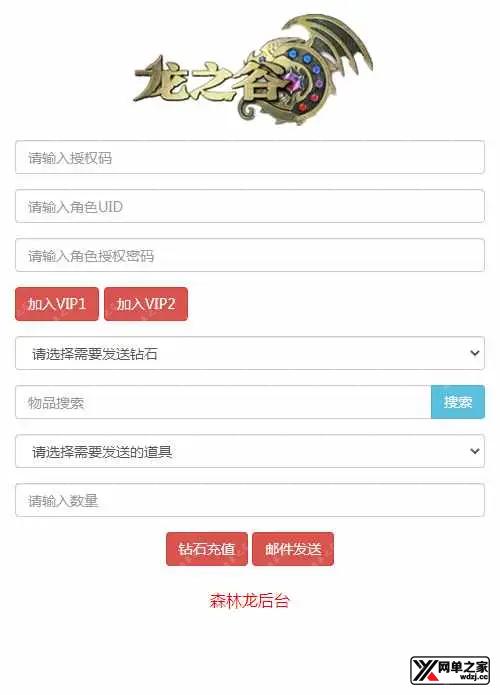This screenshot has width=500, height=695.
Task: Click the 龙之谷 dragon logo
Action: [253, 70]
